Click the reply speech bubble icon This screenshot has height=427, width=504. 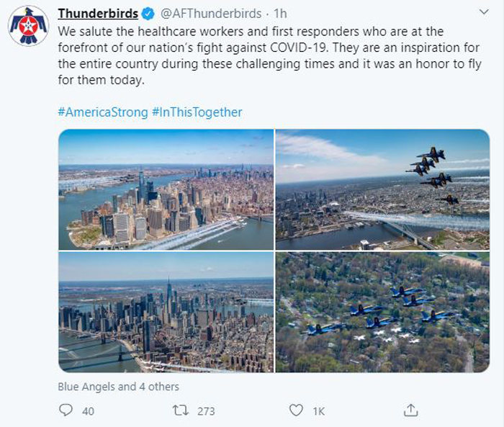(66, 410)
